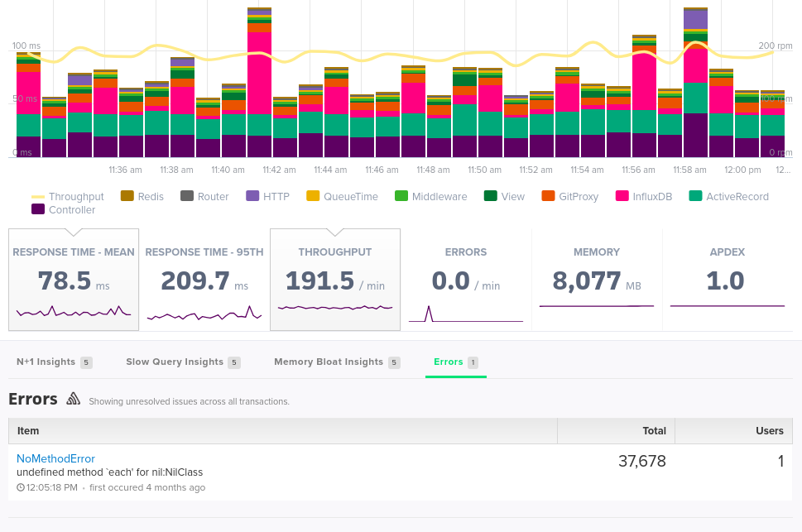Select the Response Time - Mean metric card

[74, 280]
